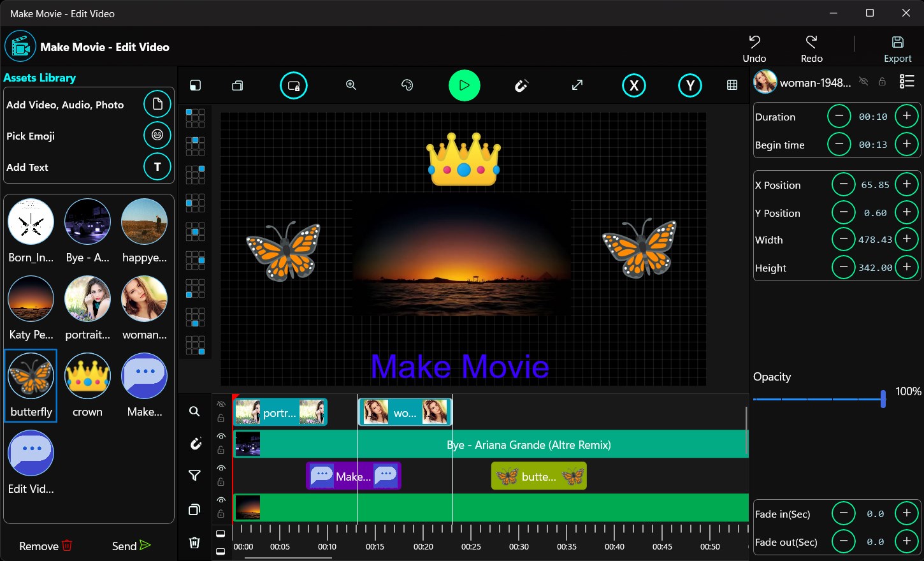Click the Add Text T icon
The width and height of the screenshot is (924, 561).
point(157,166)
